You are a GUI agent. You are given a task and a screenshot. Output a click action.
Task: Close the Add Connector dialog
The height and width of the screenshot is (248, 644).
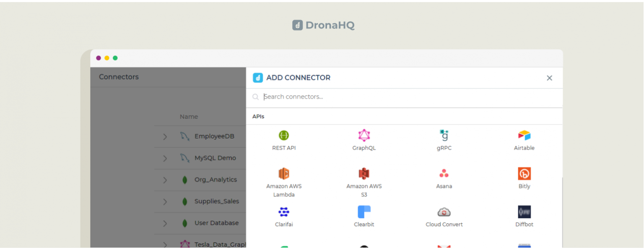549,78
